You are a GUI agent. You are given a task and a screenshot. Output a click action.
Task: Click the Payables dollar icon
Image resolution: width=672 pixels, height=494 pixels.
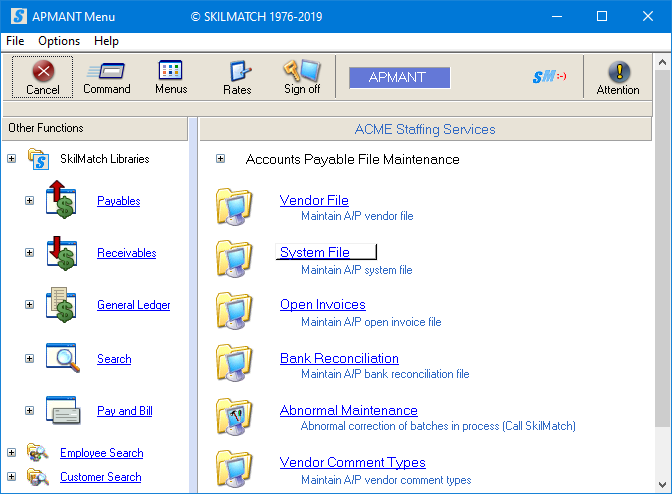(x=61, y=200)
